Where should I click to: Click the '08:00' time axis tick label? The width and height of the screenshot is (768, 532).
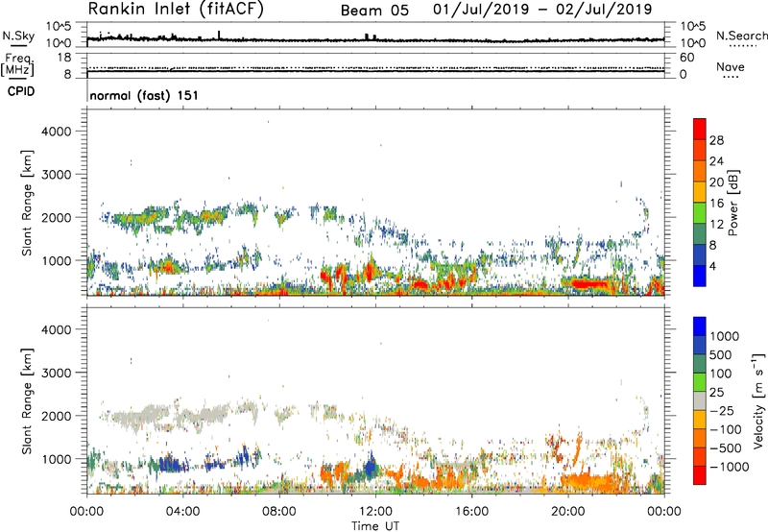point(279,512)
